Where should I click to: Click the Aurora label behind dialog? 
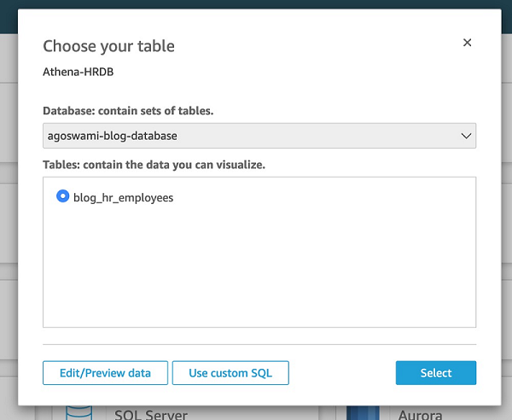pos(420,414)
